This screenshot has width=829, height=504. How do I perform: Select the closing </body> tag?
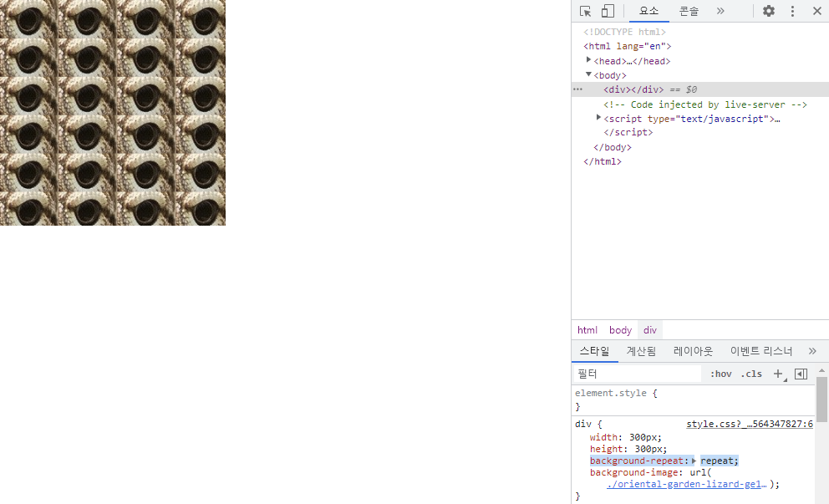[x=613, y=147]
